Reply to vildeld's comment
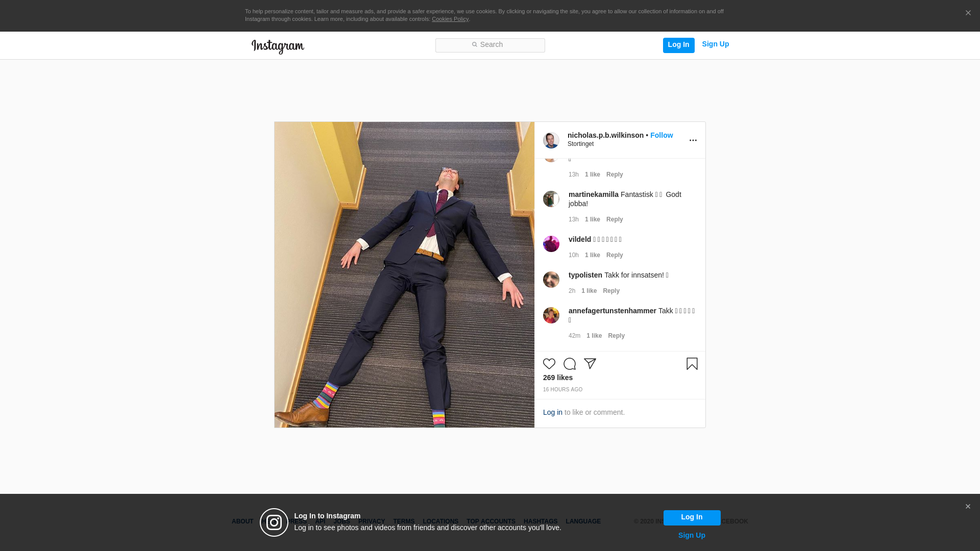Viewport: 980px width, 551px height. (x=615, y=255)
